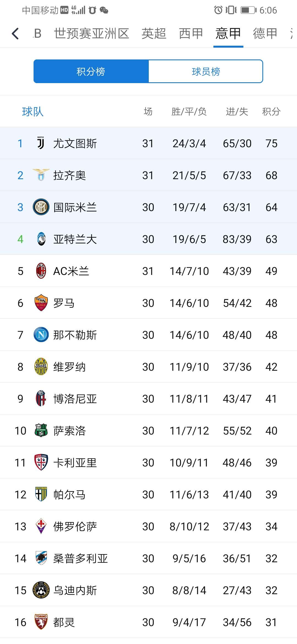
Task: Open the 西甲 league tab
Action: click(x=191, y=34)
